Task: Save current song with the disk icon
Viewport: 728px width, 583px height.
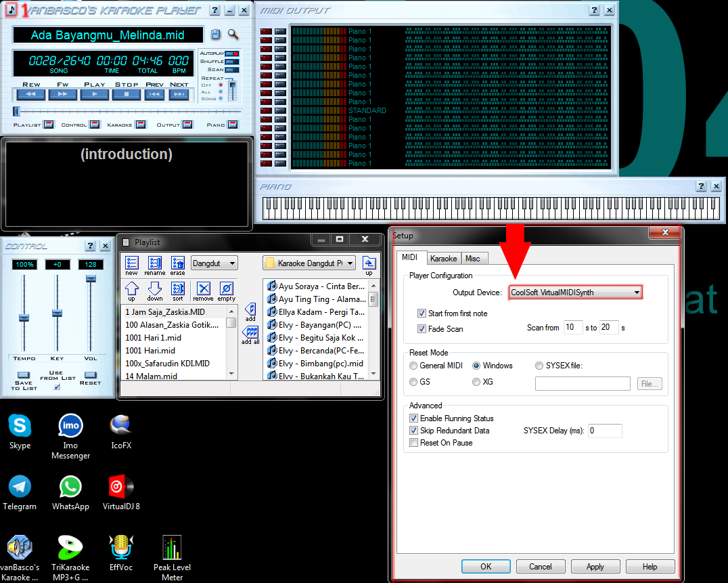Action: 215,35
